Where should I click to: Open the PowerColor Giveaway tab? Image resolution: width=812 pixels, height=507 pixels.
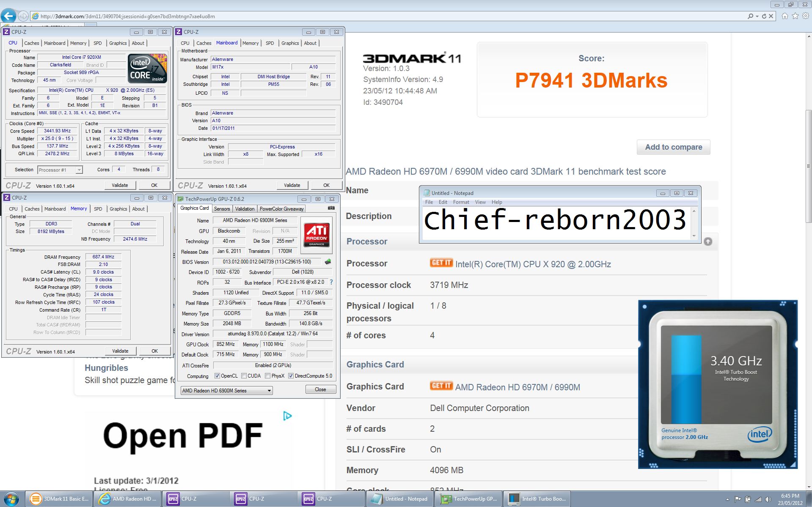(x=281, y=209)
